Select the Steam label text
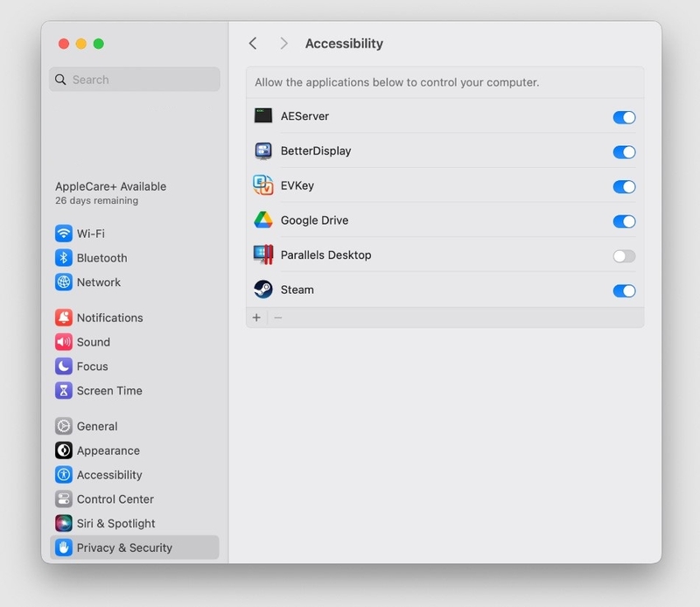 pyautogui.click(x=297, y=290)
